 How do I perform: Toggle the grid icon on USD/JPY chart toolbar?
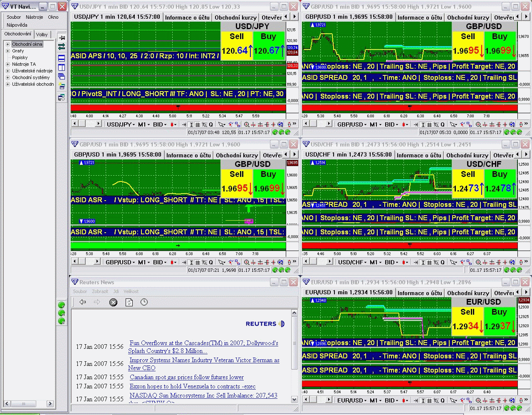click(x=198, y=124)
